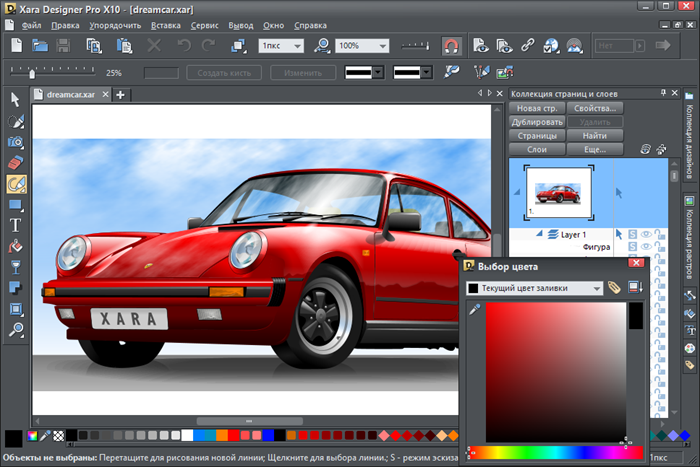Image resolution: width=700 pixels, height=467 pixels.
Task: Select the Fill tool
Action: (15, 246)
